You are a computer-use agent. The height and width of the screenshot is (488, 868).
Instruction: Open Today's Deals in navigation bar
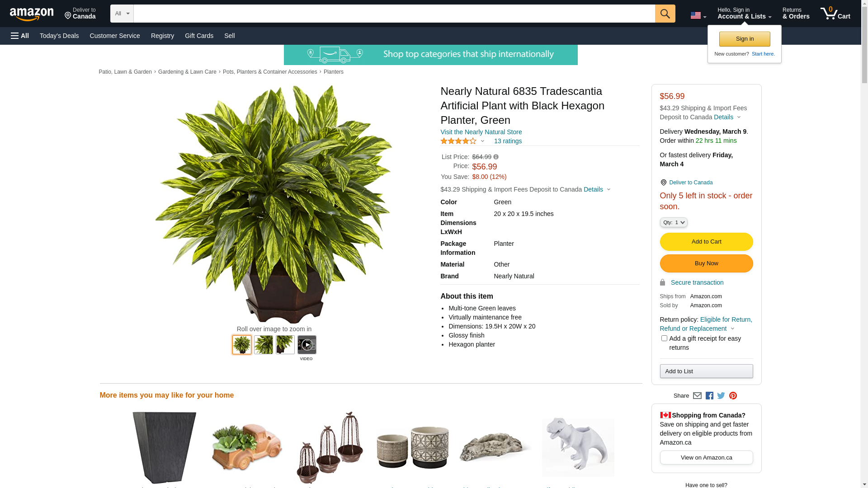(x=59, y=36)
